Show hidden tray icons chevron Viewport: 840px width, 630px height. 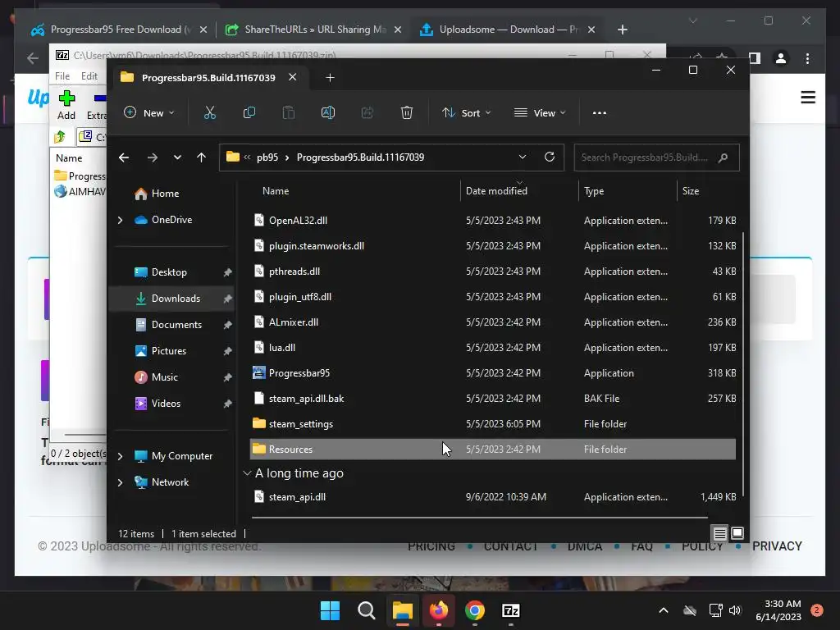tap(663, 610)
